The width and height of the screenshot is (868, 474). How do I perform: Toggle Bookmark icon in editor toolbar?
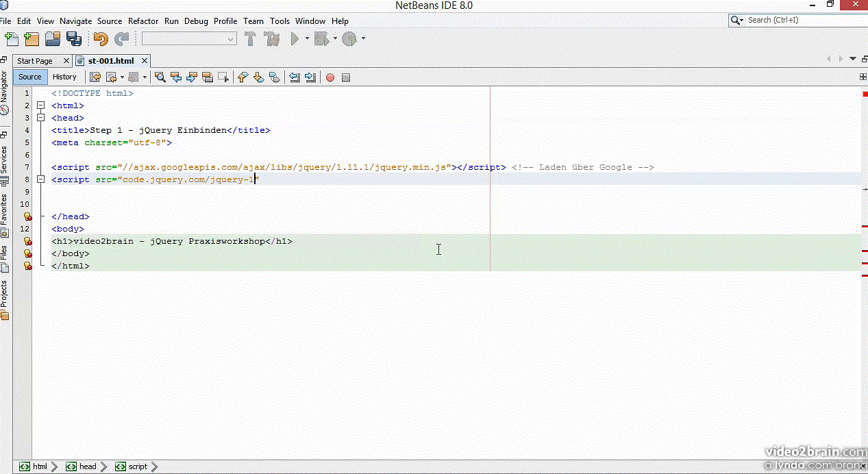274,77
